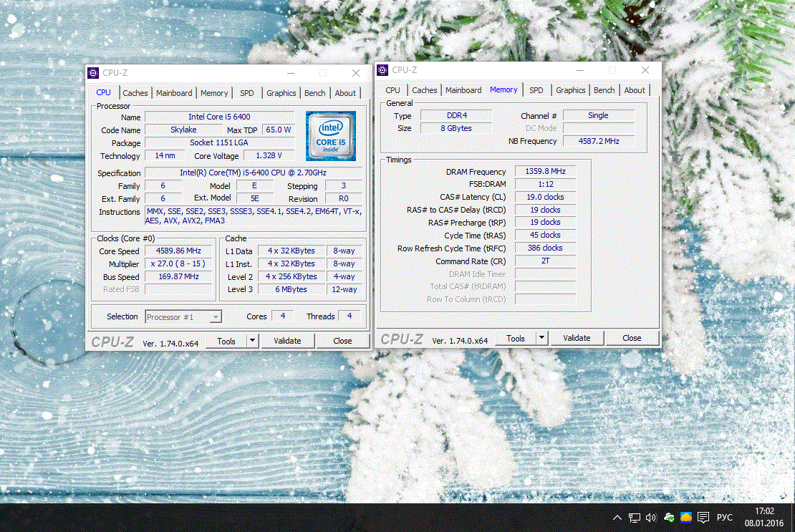Click the Socket 1151 LGA package value
Screen dimensions: 795x532
pyautogui.click(x=220, y=143)
